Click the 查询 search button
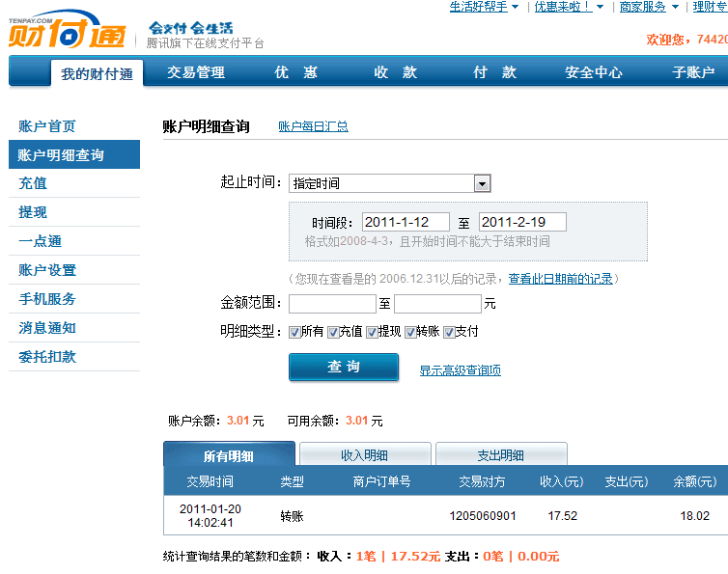The width and height of the screenshot is (728, 574). 344,368
